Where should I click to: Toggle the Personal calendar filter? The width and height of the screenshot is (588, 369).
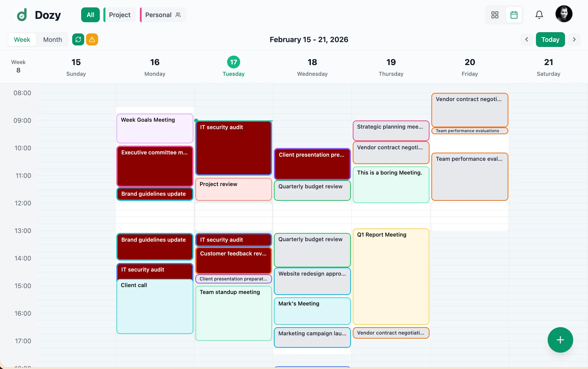pos(158,15)
